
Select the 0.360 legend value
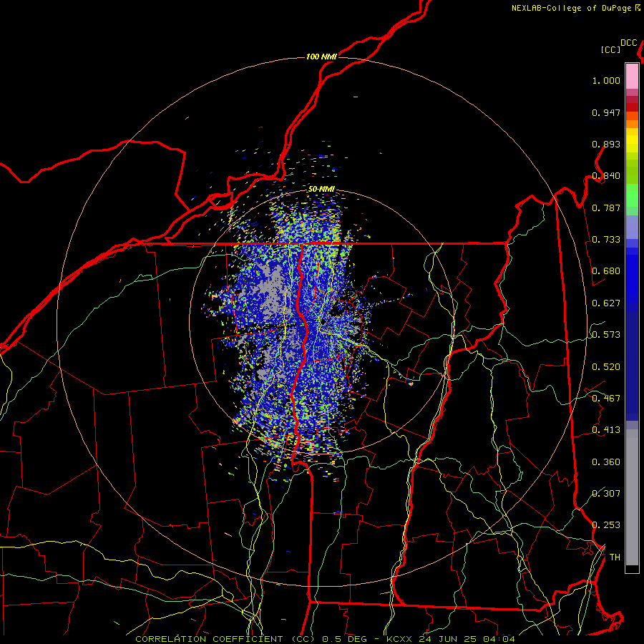click(606, 462)
